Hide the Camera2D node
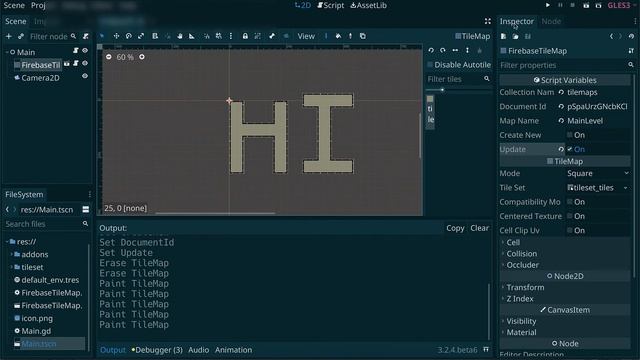The image size is (640, 360). click(85, 76)
